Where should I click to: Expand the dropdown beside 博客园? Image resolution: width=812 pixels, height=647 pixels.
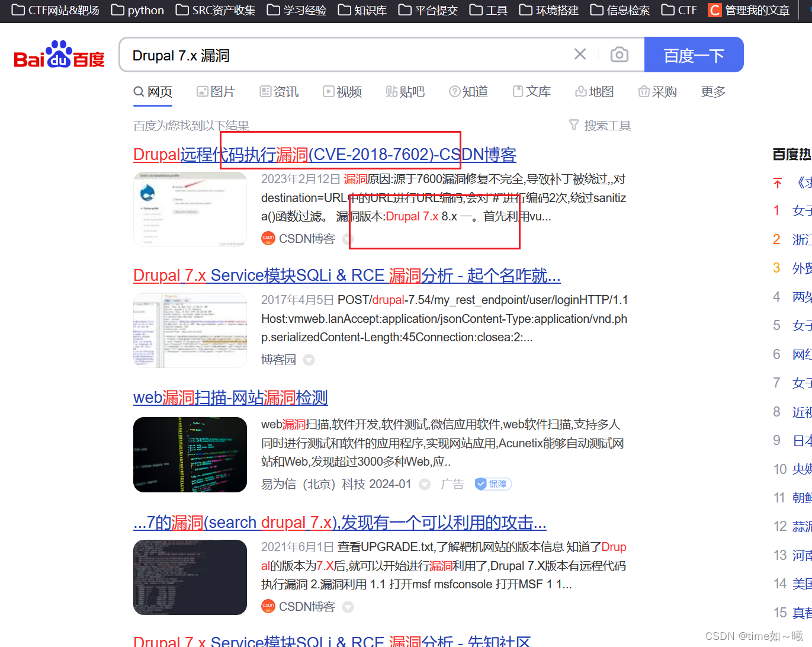[309, 360]
